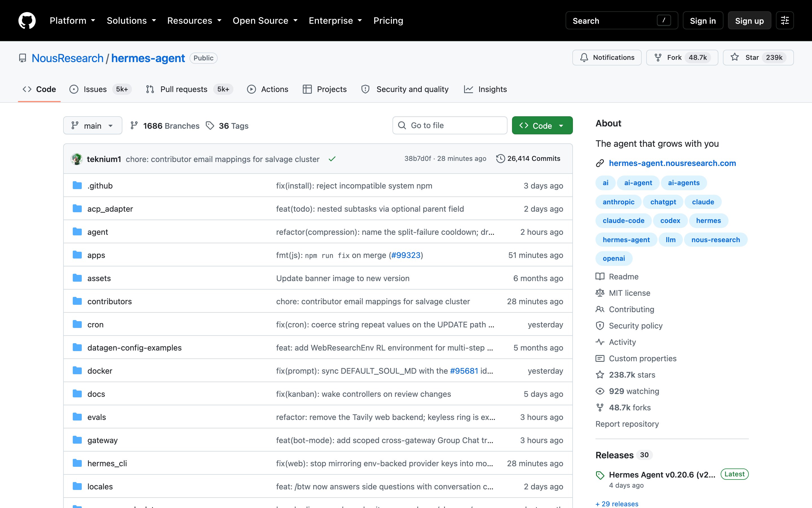Open the appearance settings sliders icon

tap(784, 21)
